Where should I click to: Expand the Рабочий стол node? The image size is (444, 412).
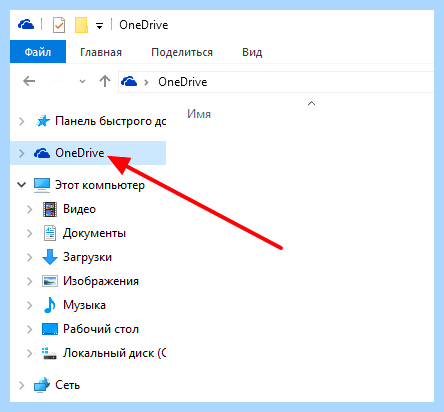coord(30,329)
